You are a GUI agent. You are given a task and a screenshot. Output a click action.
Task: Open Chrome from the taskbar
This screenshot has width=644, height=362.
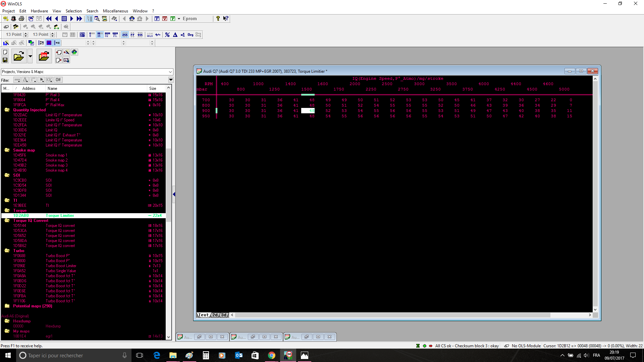[272, 355]
